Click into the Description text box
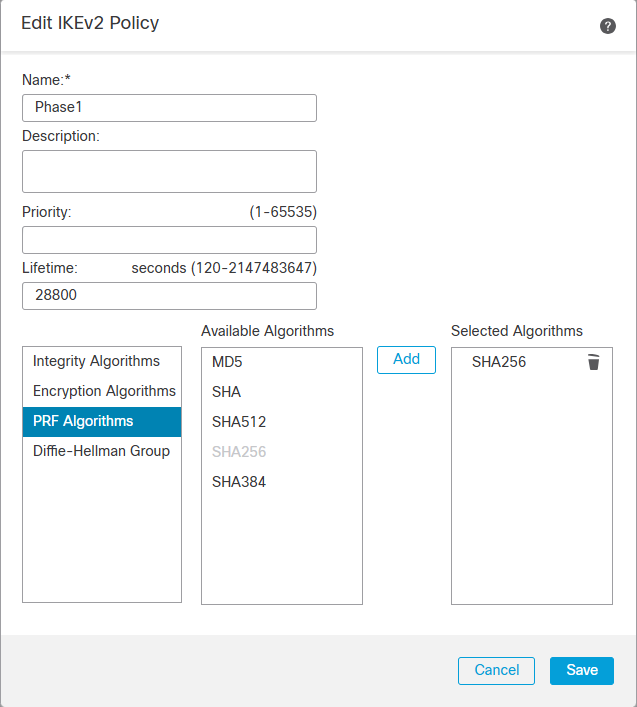 tap(169, 171)
